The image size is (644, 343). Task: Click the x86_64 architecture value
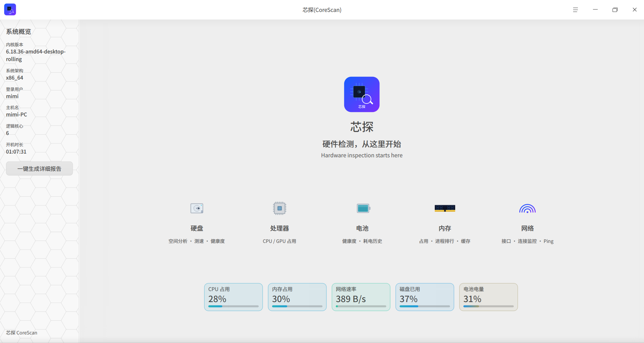[x=14, y=78]
